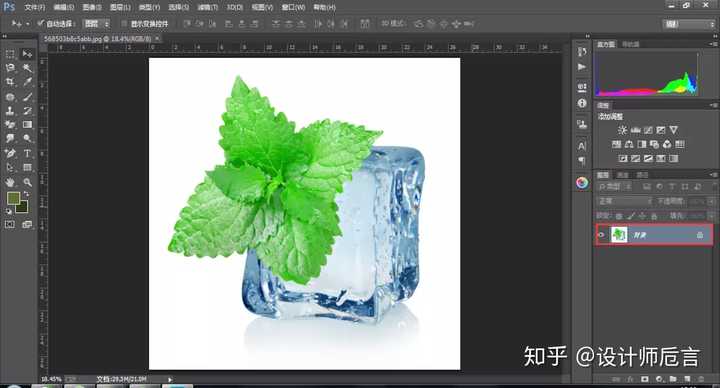Image resolution: width=720 pixels, height=388 pixels.
Task: Open the auto-select 图层 dropdown
Action: point(96,23)
